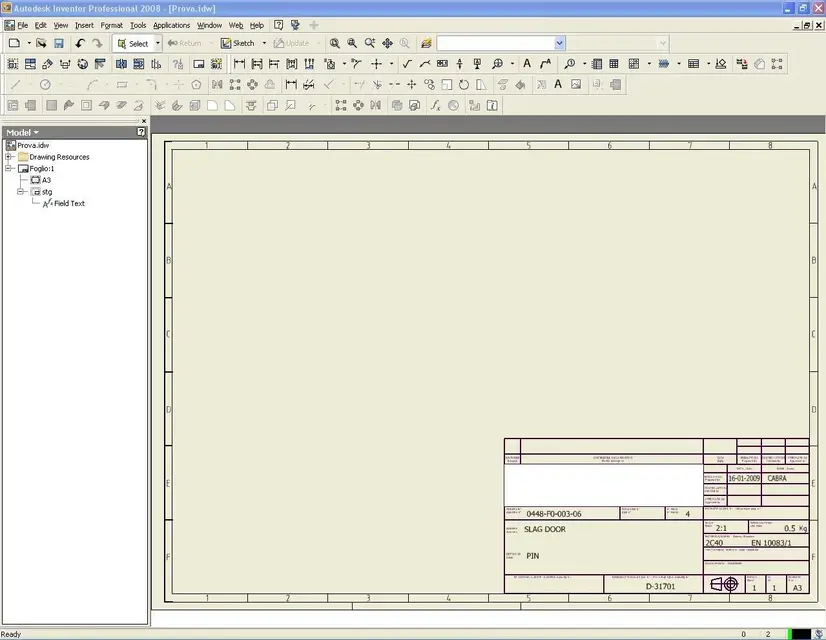Viewport: 826px width, 640px height.
Task: Click part number 0448-F0-003-06 in title block
Action: coord(554,514)
